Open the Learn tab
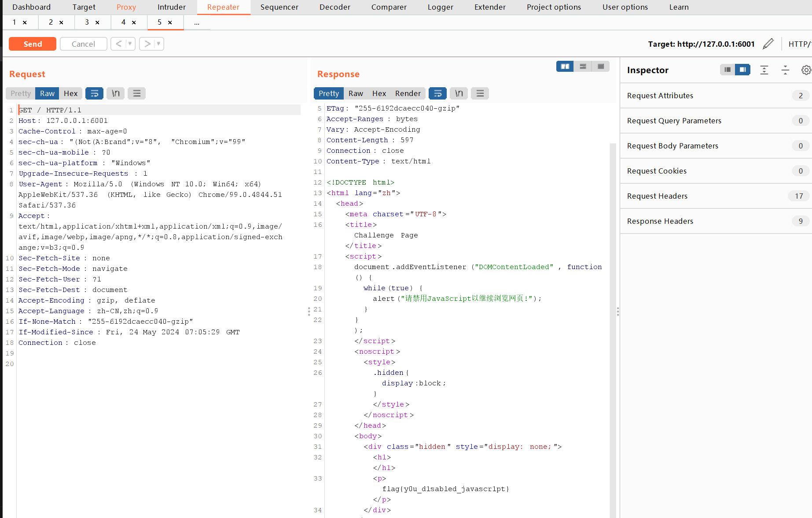The image size is (812, 518). point(679,7)
